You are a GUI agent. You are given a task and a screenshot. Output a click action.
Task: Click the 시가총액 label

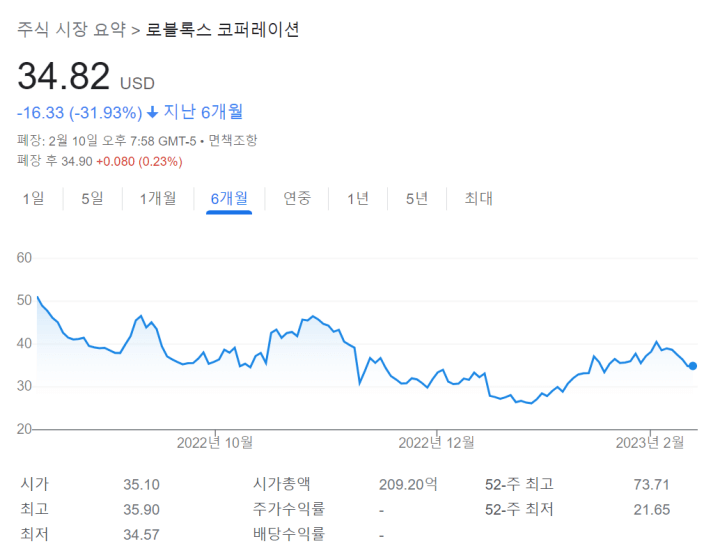click(281, 484)
